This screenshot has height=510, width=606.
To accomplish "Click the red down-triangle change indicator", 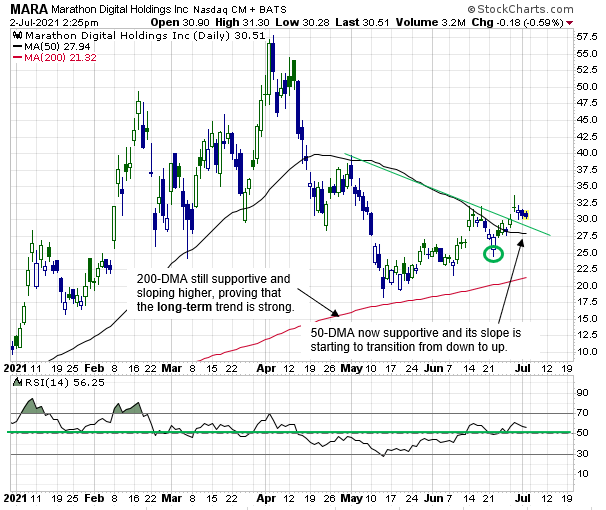I will (x=569, y=23).
